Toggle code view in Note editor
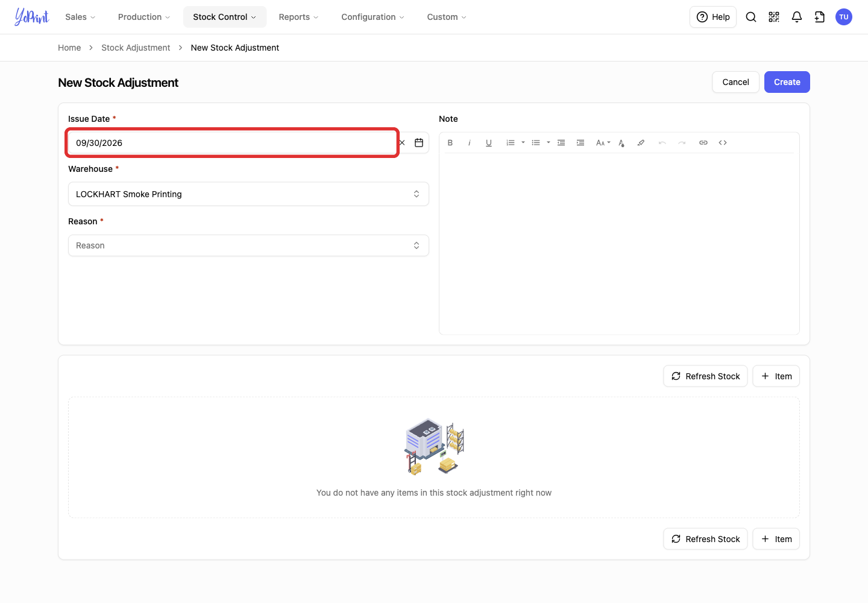 (723, 143)
